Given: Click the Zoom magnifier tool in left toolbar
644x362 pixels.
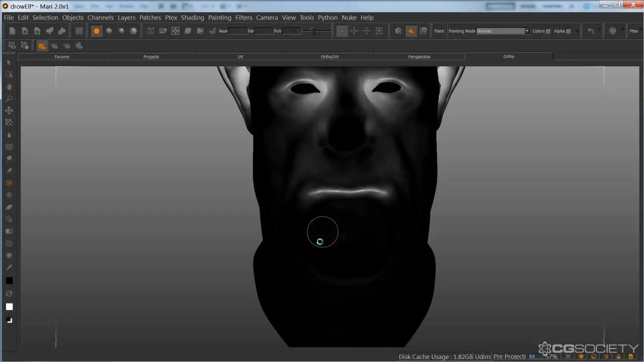Looking at the screenshot, I should 9,99.
